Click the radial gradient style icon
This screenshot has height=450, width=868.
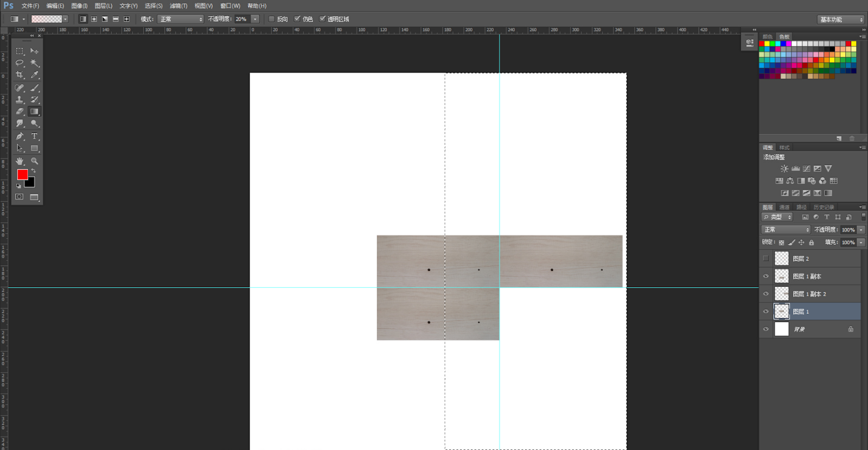[94, 19]
